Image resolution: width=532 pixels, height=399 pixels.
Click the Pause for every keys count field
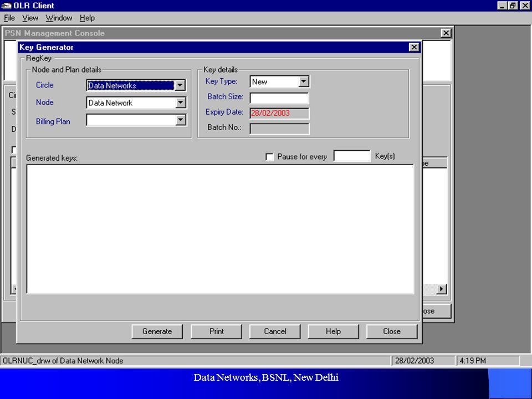point(352,156)
